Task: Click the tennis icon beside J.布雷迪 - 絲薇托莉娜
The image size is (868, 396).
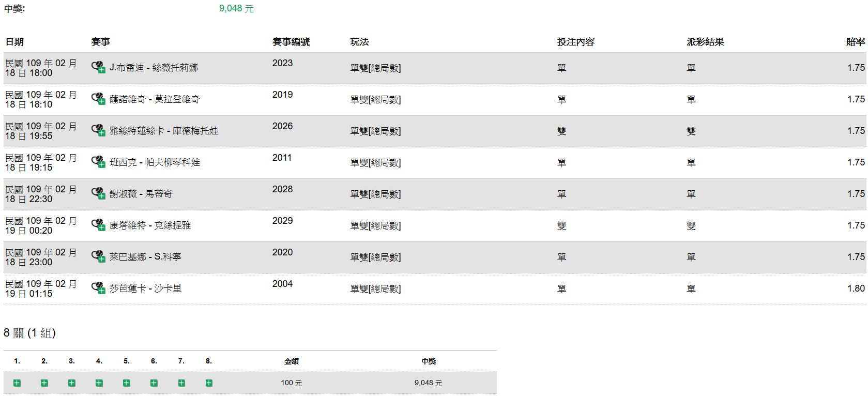Action: 98,67
